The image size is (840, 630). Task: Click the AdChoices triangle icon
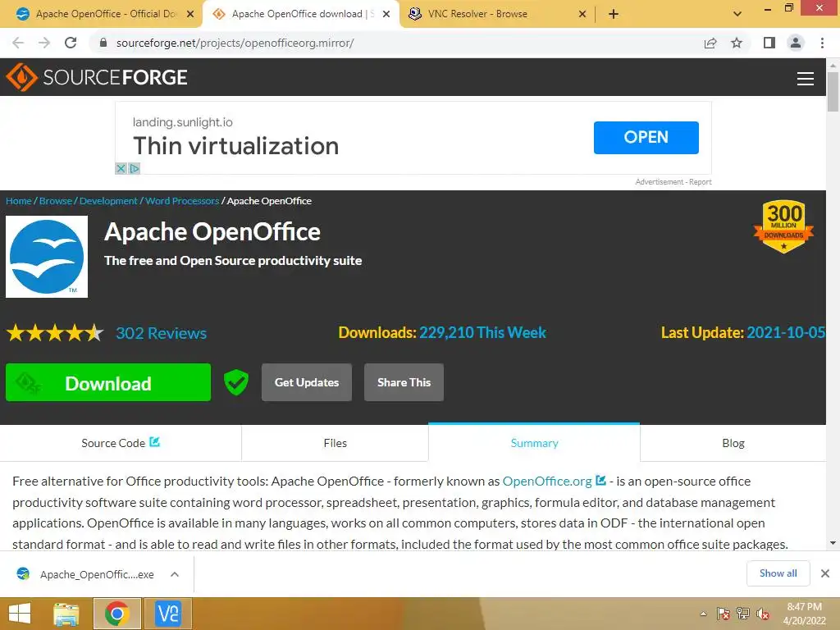tap(135, 168)
